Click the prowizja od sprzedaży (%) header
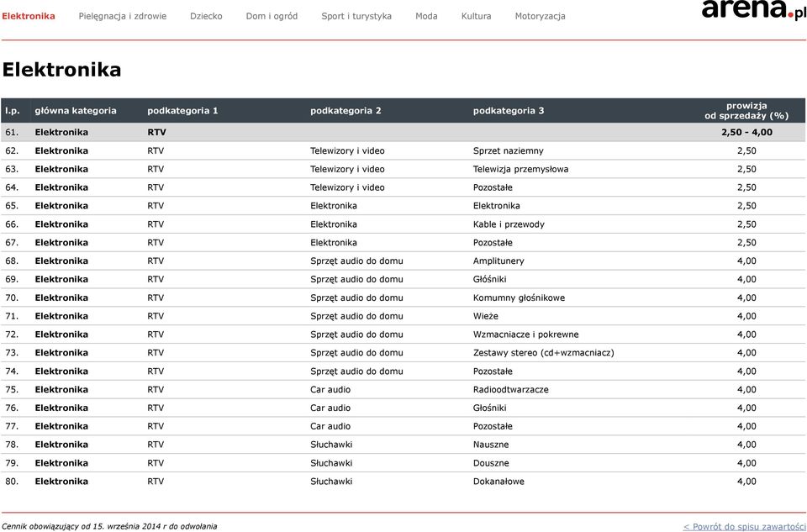 pos(746,111)
